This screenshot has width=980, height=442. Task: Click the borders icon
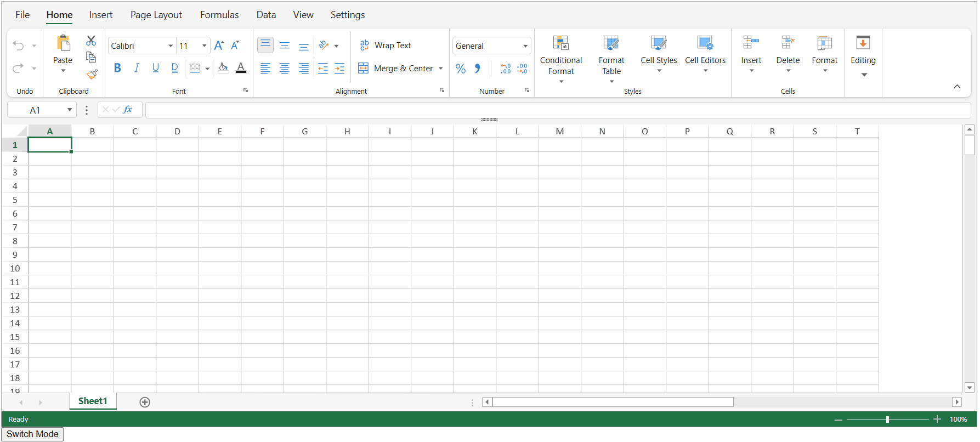click(x=195, y=69)
